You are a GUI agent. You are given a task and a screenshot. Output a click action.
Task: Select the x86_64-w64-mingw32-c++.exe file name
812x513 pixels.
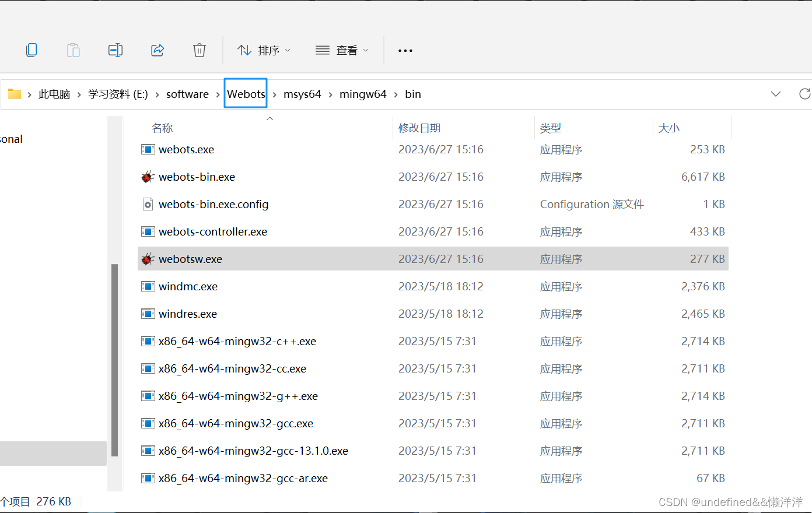(237, 341)
